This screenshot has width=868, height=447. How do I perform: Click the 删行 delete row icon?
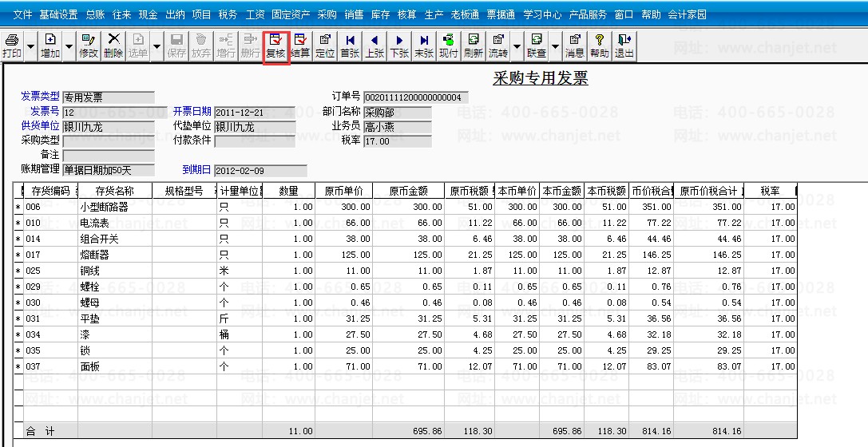(250, 46)
